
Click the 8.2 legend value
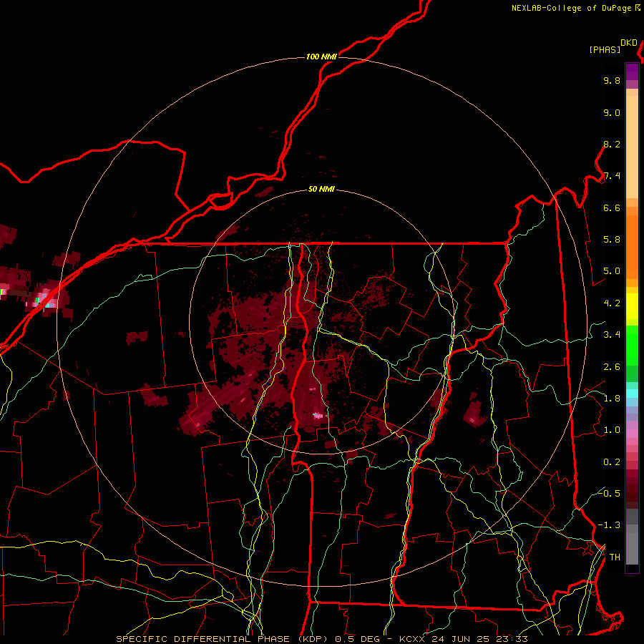tap(612, 144)
